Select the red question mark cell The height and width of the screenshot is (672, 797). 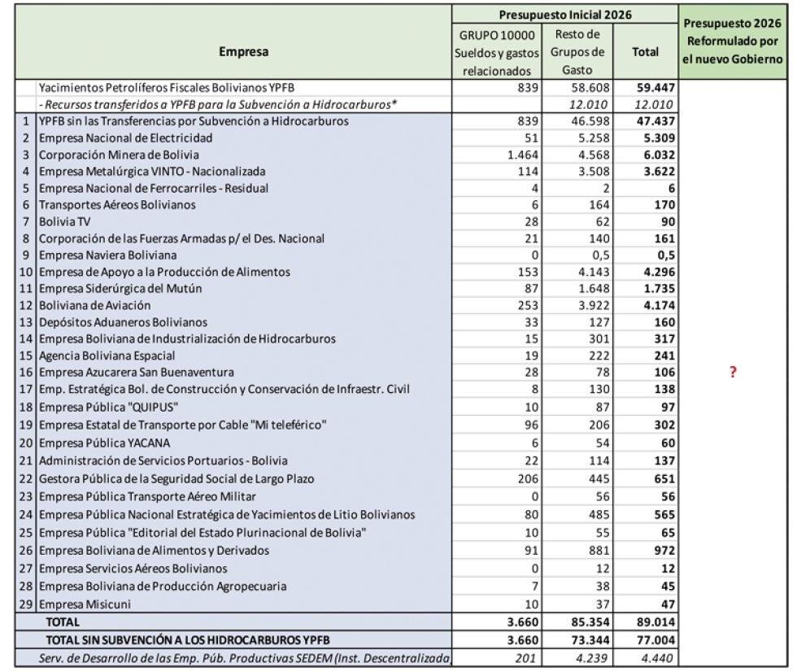[734, 372]
